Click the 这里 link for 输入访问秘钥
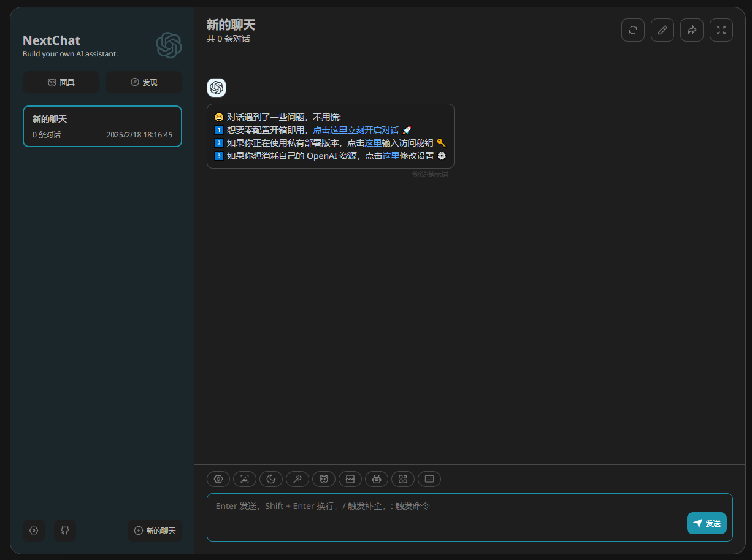 (x=373, y=143)
